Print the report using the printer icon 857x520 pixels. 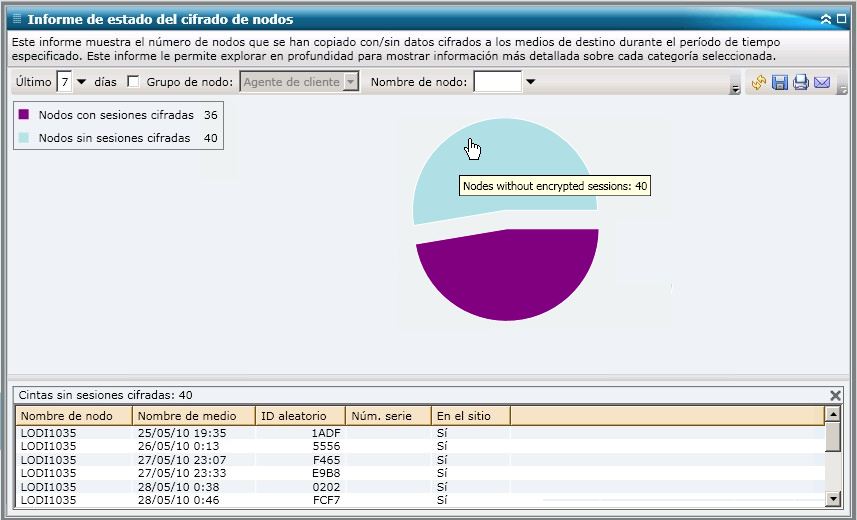pyautogui.click(x=801, y=83)
